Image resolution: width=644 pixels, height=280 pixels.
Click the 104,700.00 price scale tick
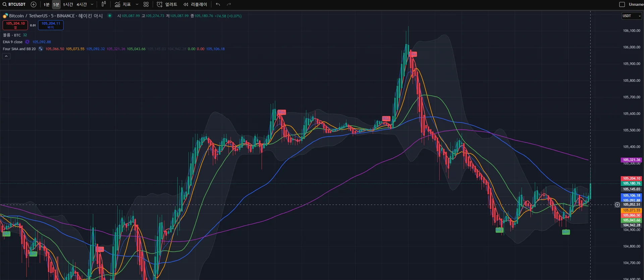(x=632, y=263)
